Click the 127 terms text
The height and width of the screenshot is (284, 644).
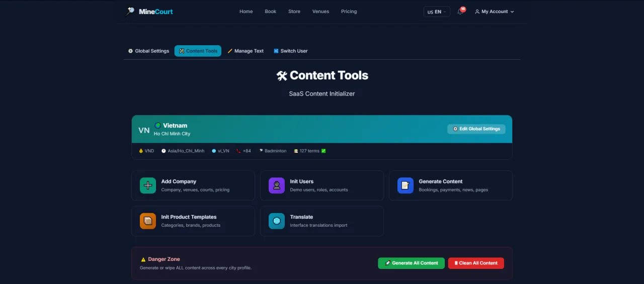309,151
